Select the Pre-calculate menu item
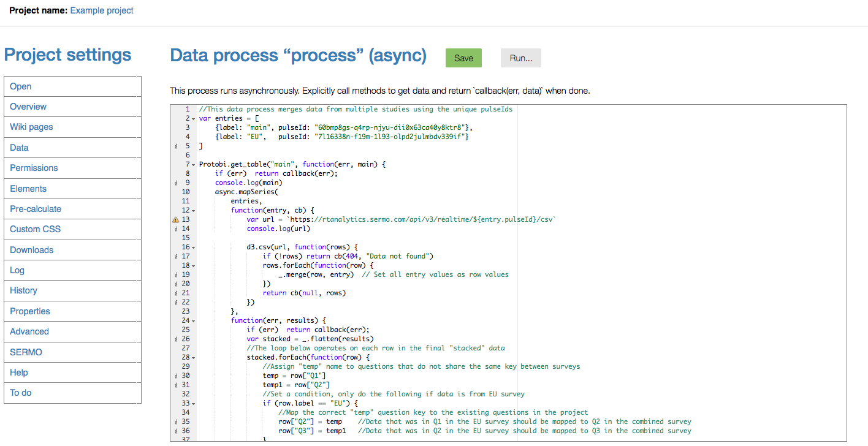The height and width of the screenshot is (446, 868). (72, 209)
